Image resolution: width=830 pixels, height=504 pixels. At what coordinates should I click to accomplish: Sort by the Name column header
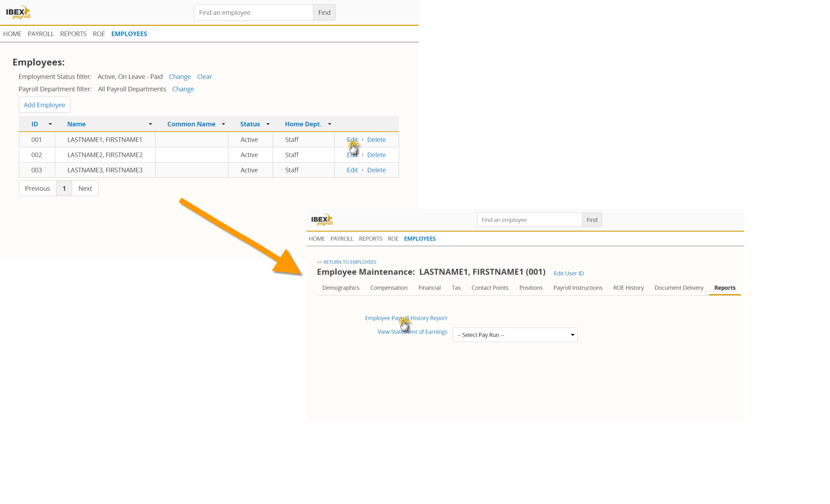(x=76, y=124)
